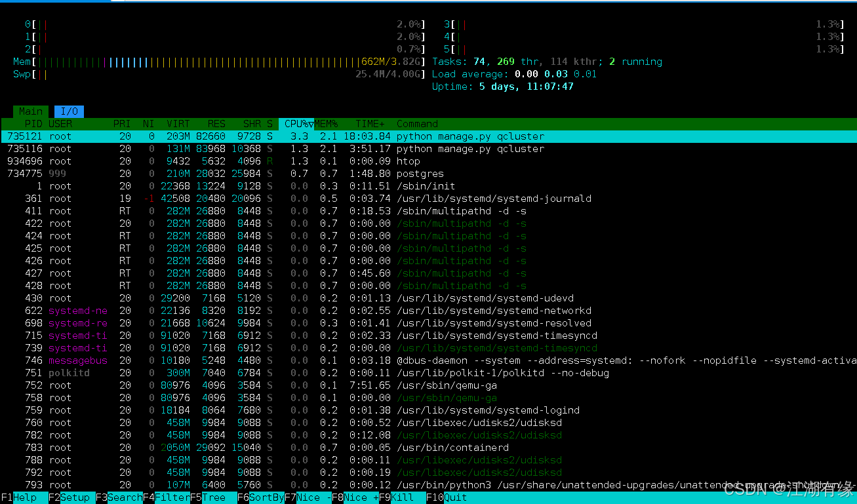Select the polkitd process row
The height and width of the screenshot is (504, 857).
[x=428, y=373]
